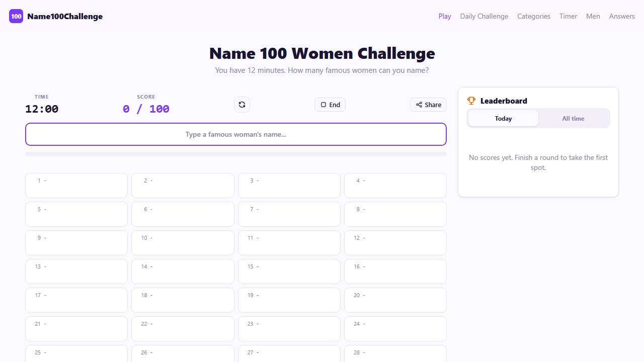Click answer slot number 21

click(76, 329)
